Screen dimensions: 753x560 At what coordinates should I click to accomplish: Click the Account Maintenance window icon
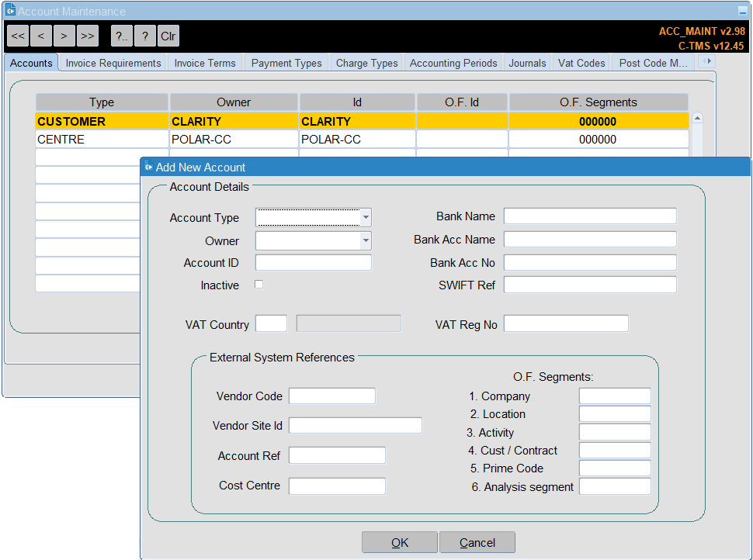(x=10, y=10)
